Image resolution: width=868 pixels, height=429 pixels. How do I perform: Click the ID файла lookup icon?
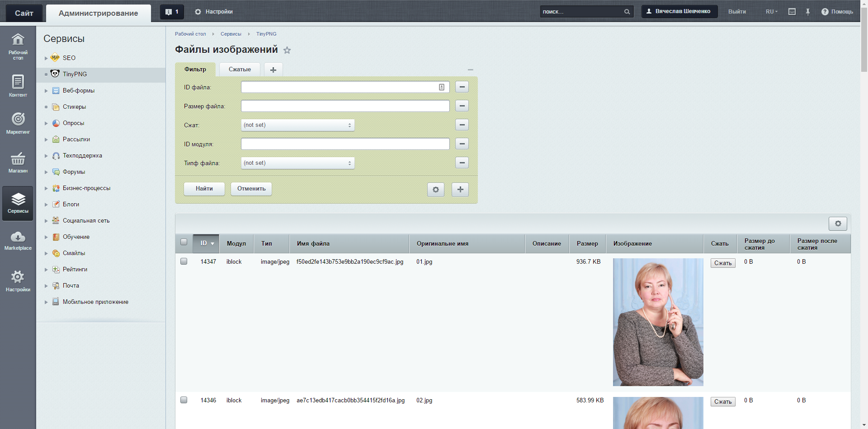442,87
